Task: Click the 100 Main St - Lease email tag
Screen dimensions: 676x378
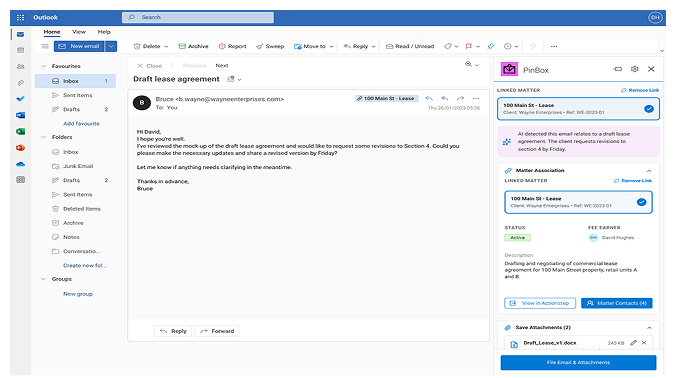Action: 387,98
